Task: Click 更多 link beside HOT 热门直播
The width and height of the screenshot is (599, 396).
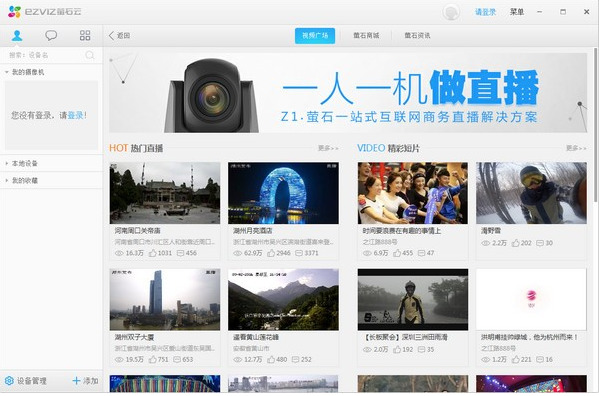Action: click(328, 148)
